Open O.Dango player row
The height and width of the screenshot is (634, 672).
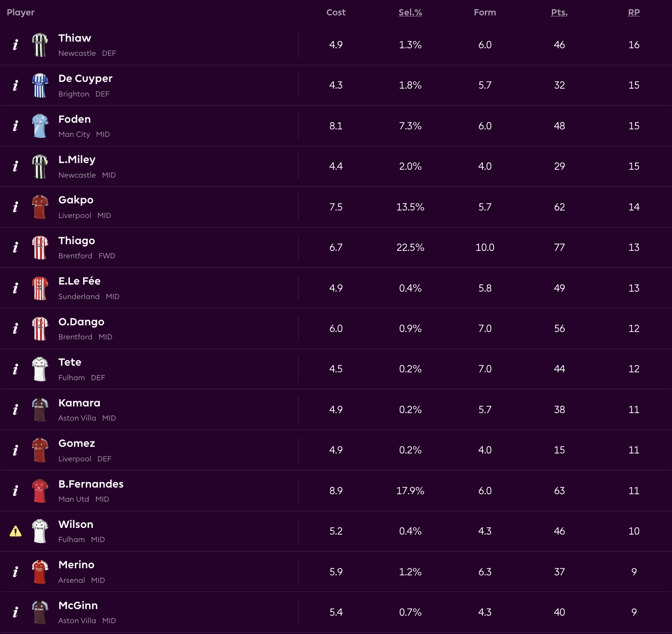[81, 322]
